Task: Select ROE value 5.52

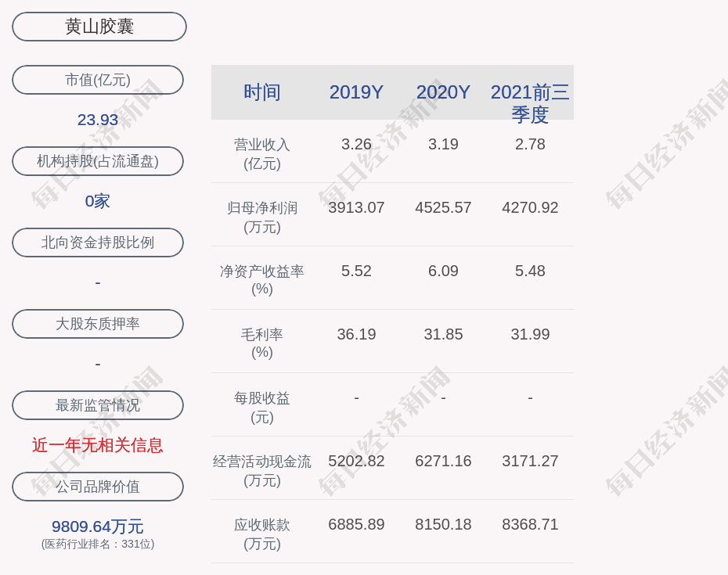Action: 357,271
